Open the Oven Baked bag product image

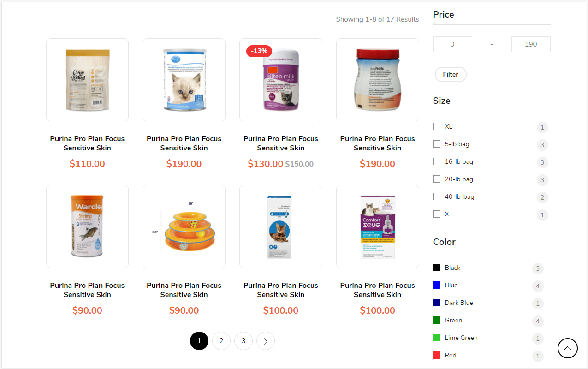pyautogui.click(x=87, y=80)
